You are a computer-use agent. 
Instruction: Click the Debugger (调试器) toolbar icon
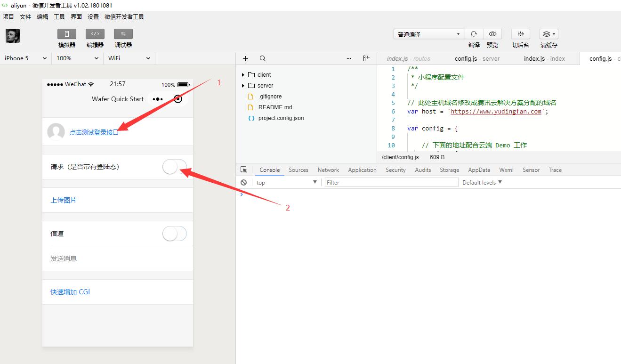tap(123, 34)
